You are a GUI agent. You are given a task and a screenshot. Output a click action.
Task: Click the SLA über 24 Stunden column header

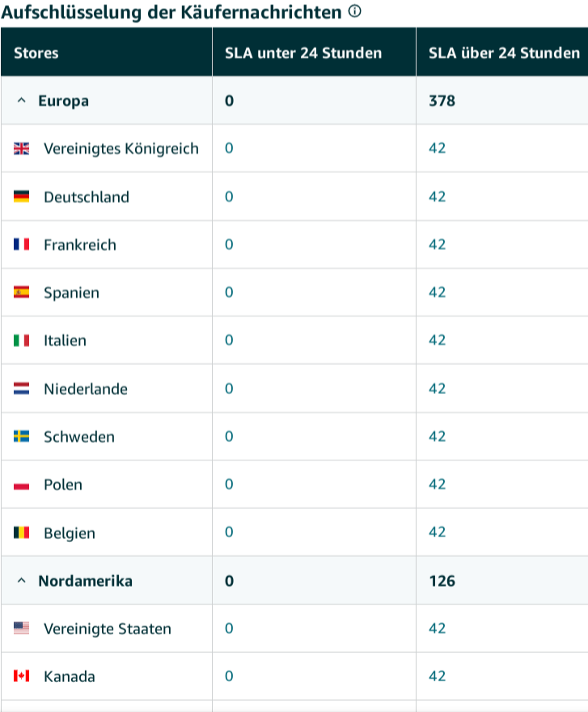pyautogui.click(x=502, y=53)
